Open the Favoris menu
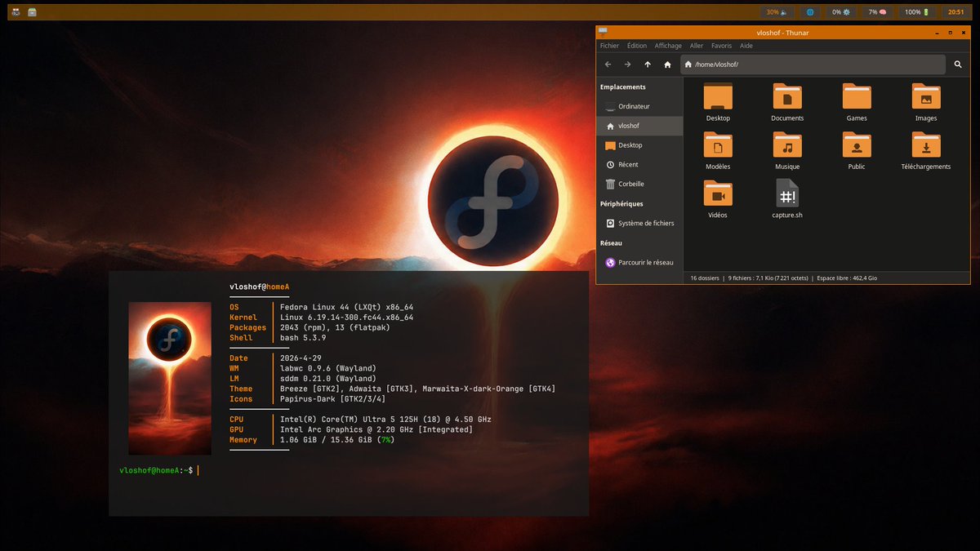The height and width of the screenshot is (551, 980). coord(721,46)
